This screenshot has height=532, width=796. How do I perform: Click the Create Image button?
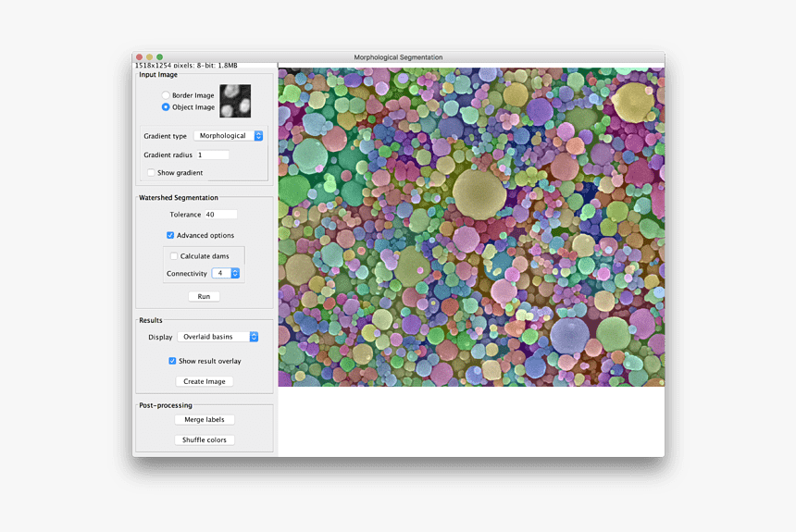(204, 381)
